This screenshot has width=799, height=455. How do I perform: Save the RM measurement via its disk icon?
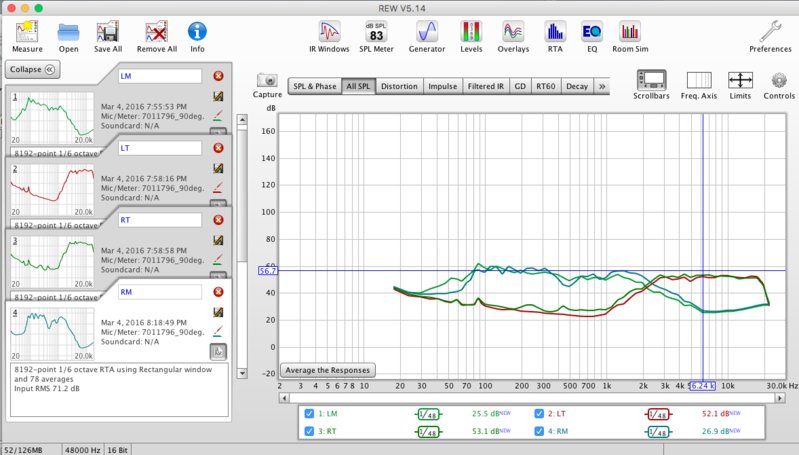pos(218,312)
